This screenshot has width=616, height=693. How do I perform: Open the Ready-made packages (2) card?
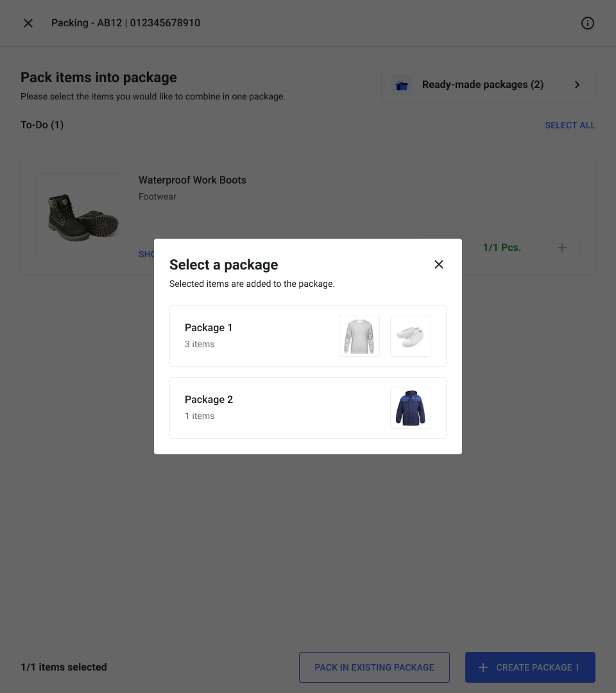pos(483,85)
